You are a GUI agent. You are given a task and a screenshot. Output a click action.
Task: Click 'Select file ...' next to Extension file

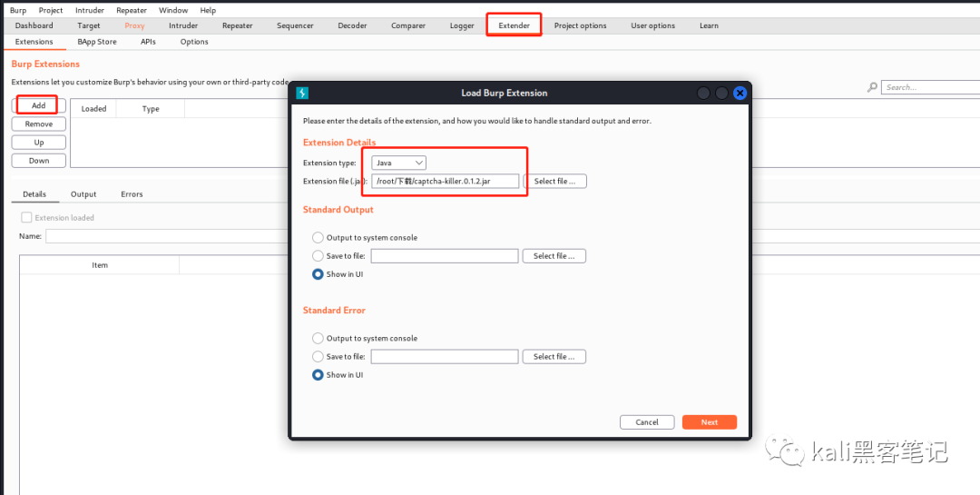tap(554, 181)
